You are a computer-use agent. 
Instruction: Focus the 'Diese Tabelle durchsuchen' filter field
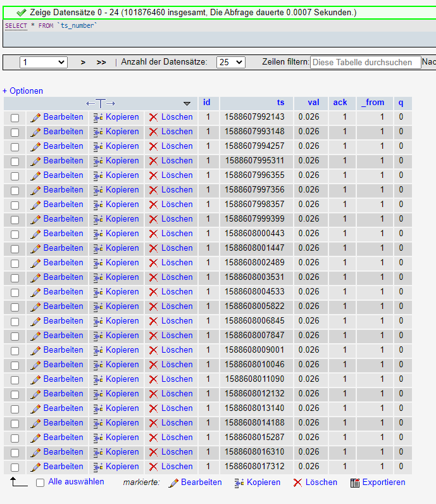tap(365, 62)
